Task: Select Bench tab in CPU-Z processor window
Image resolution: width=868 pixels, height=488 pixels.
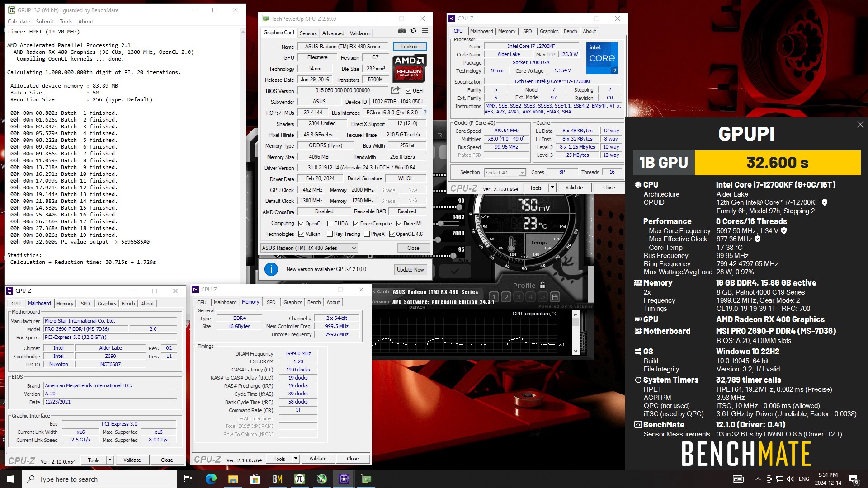Action: tap(570, 31)
